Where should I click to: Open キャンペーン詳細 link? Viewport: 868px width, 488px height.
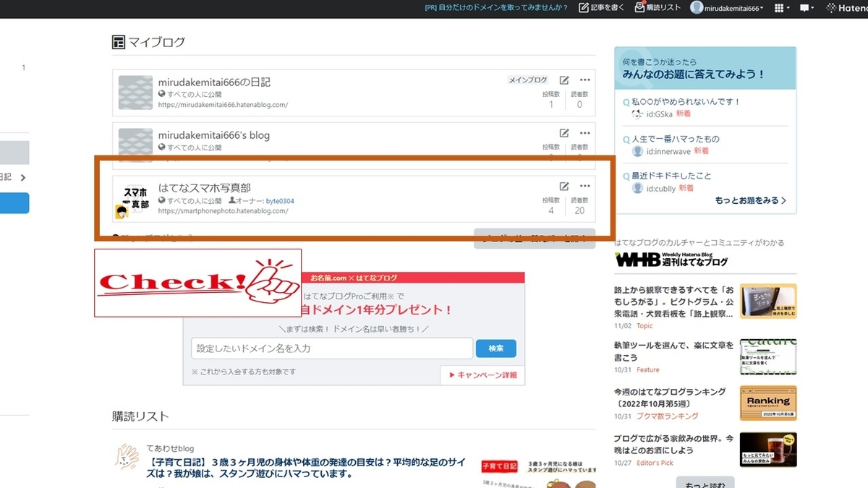pyautogui.click(x=482, y=375)
